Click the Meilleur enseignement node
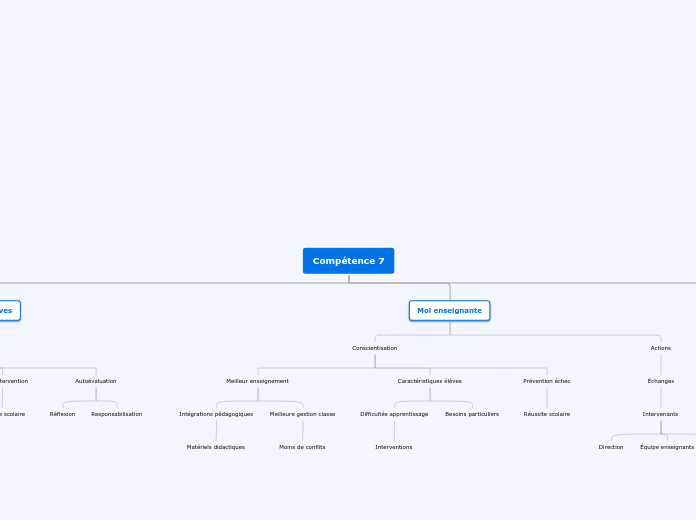The height and width of the screenshot is (520, 696). 257,381
